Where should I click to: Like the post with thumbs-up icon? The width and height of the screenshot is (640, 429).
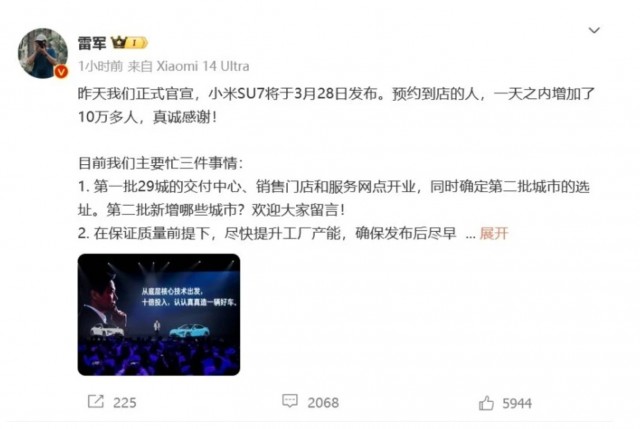coord(486,403)
